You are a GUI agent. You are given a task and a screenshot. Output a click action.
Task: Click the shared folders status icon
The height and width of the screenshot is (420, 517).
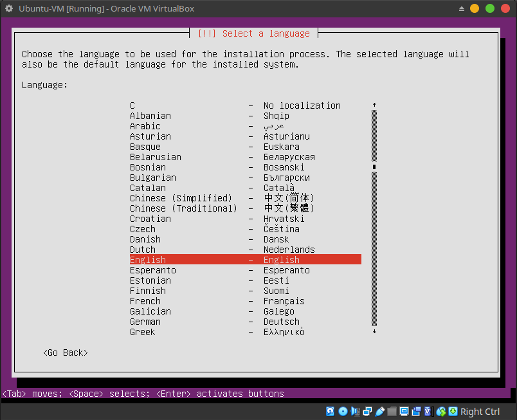pos(392,411)
